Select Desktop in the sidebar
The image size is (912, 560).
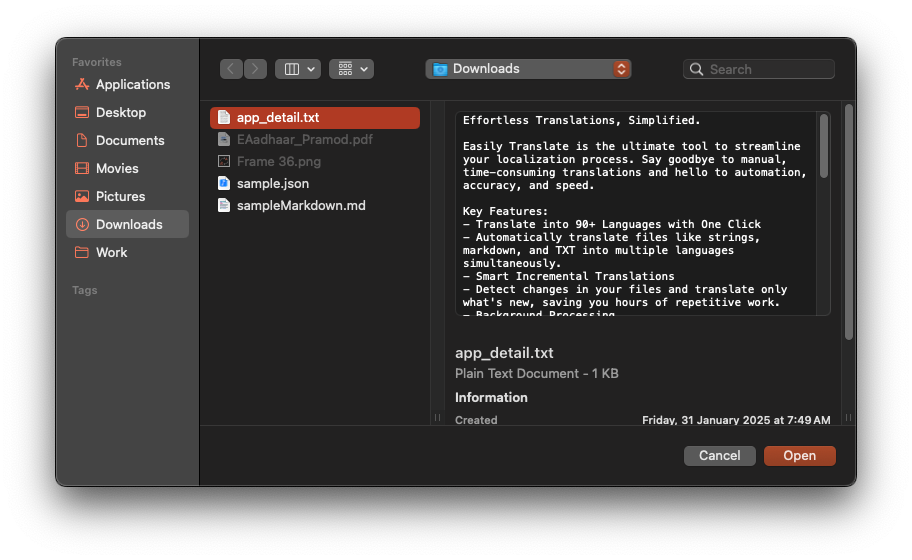(x=127, y=112)
